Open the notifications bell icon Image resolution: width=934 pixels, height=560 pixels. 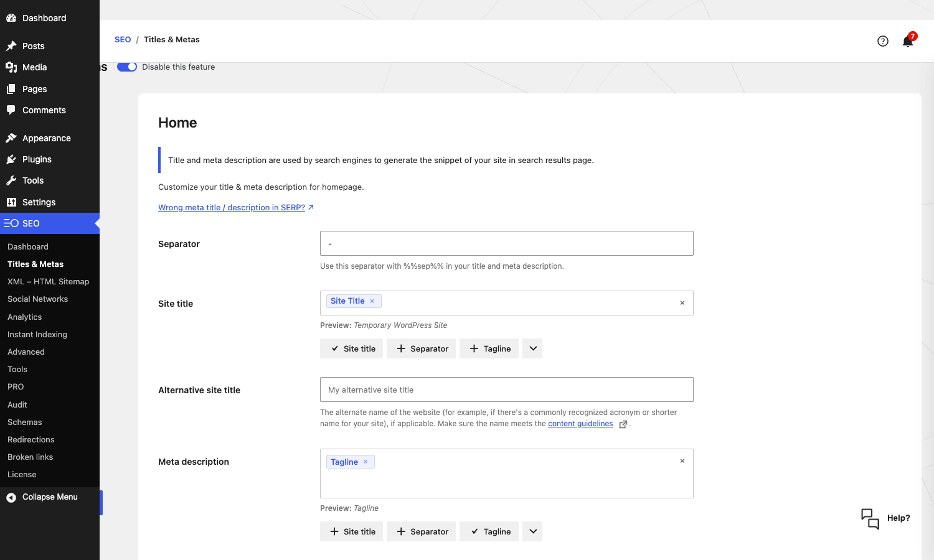click(908, 41)
